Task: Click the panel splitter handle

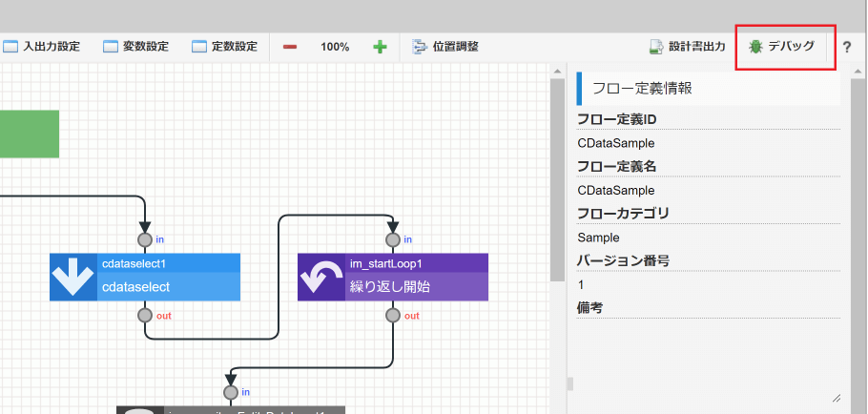Action: click(x=570, y=384)
